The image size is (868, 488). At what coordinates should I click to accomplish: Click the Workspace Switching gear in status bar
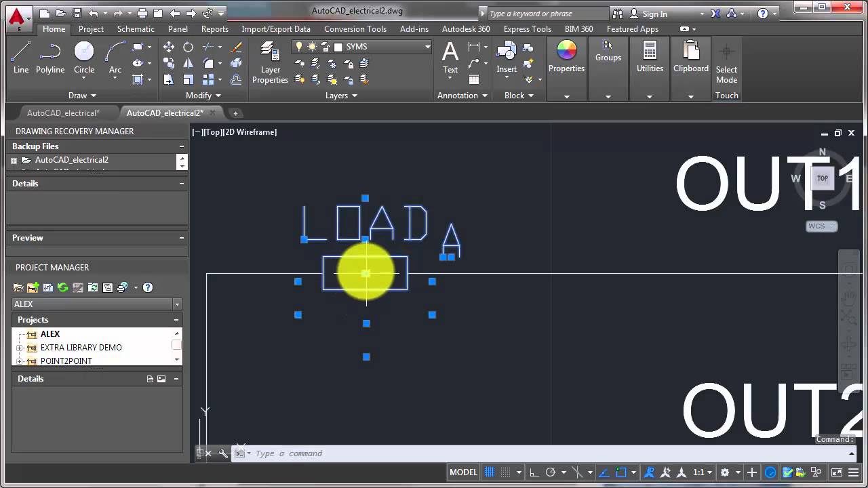pos(724,472)
